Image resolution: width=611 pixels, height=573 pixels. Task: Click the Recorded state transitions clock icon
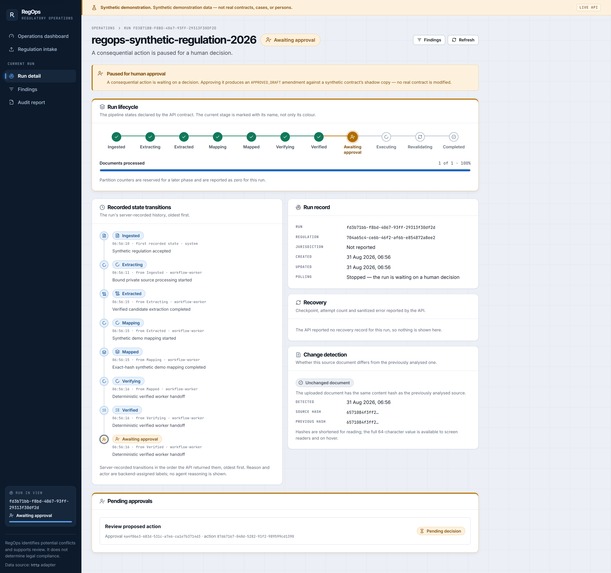coord(102,207)
